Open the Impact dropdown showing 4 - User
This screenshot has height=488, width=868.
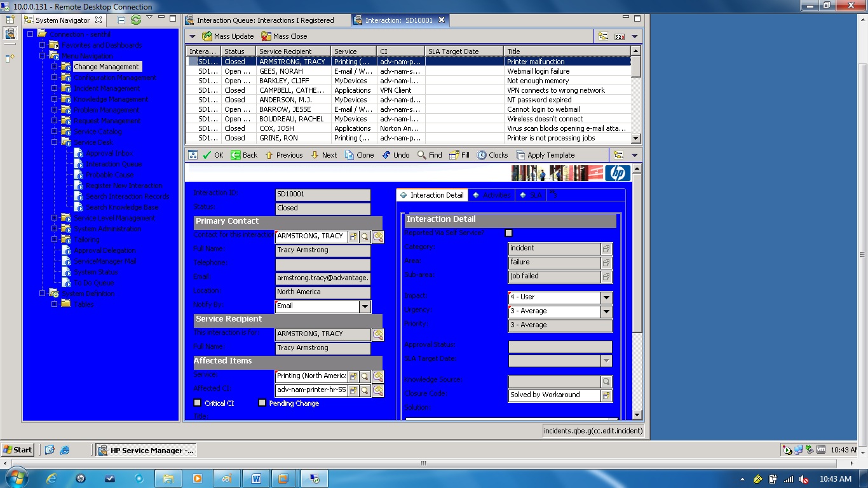tap(606, 297)
